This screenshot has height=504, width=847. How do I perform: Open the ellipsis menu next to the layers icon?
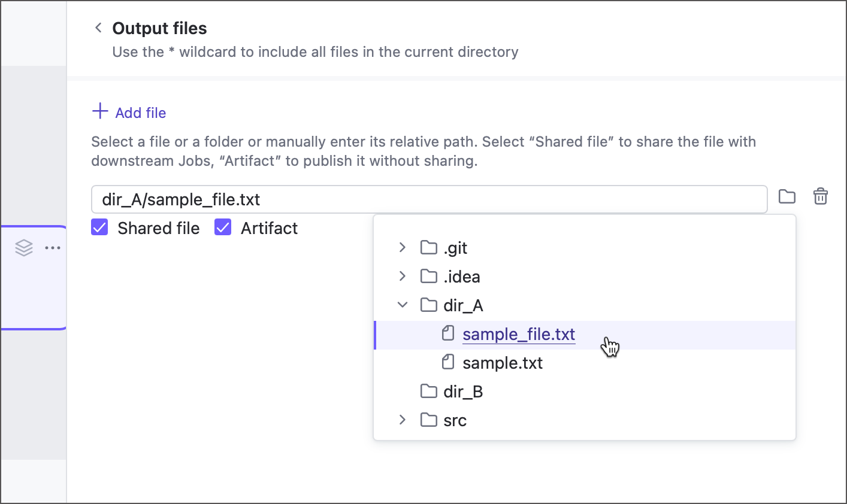pos(53,247)
